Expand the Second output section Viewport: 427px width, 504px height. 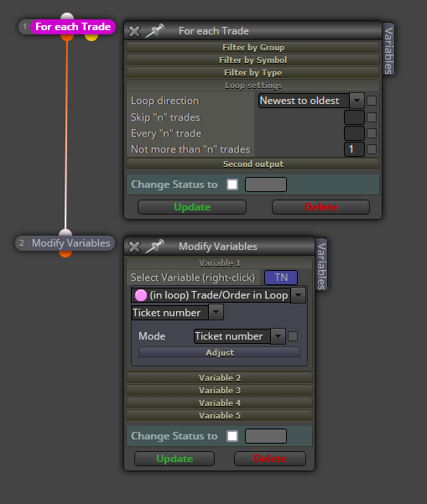click(253, 164)
